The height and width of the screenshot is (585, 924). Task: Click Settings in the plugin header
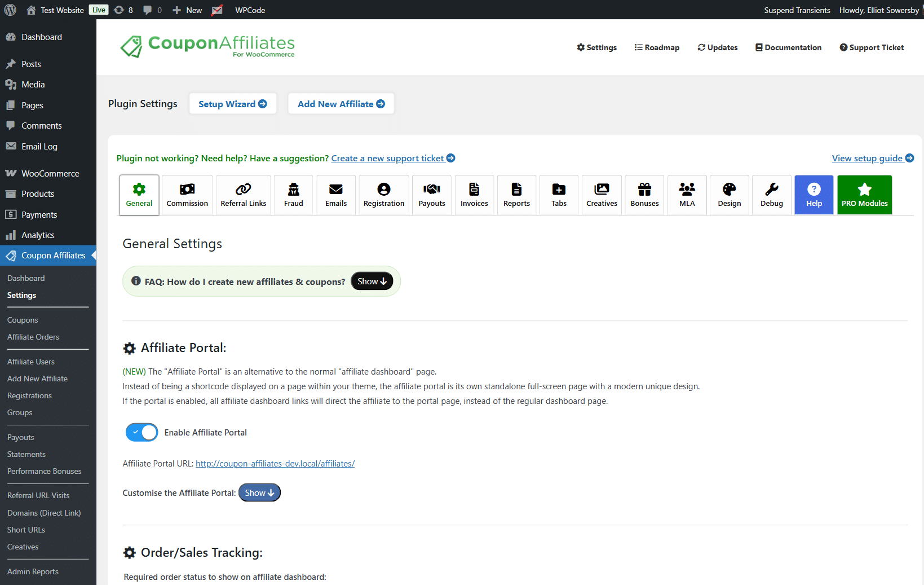(x=597, y=47)
